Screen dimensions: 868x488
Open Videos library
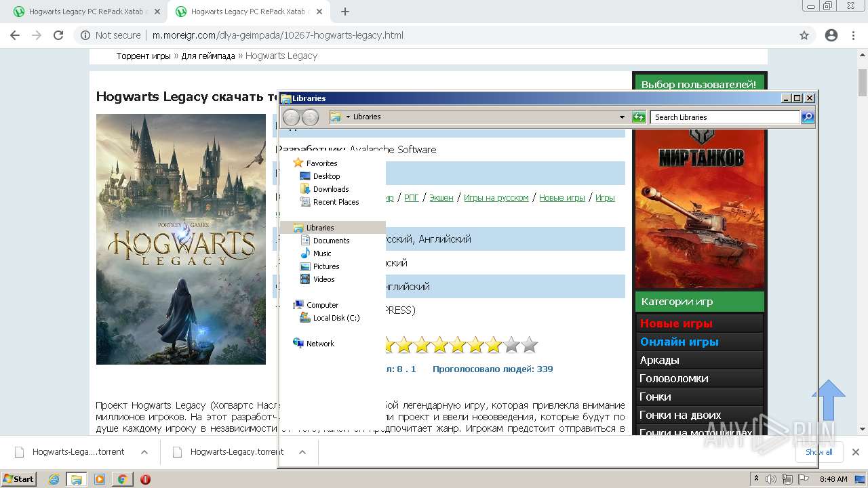(x=323, y=279)
